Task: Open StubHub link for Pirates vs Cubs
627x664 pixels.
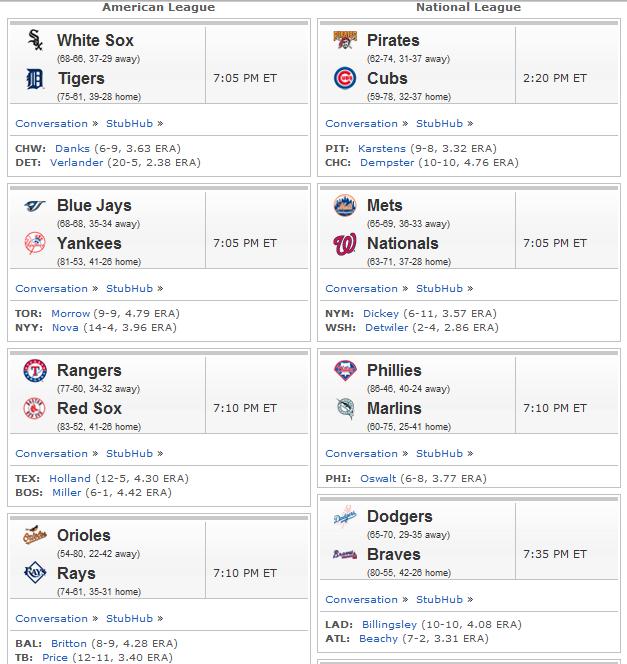Action: pos(439,124)
